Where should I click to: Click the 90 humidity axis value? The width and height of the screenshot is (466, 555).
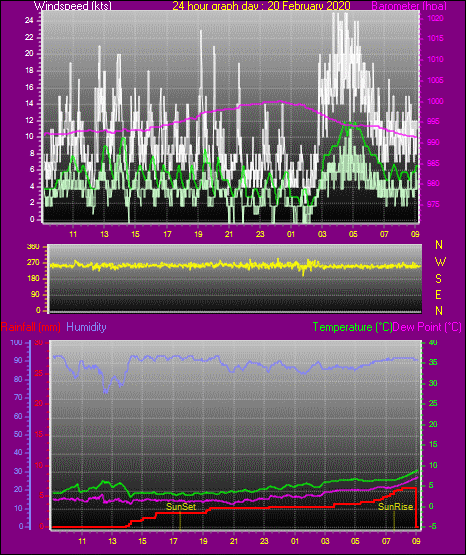pos(18,361)
